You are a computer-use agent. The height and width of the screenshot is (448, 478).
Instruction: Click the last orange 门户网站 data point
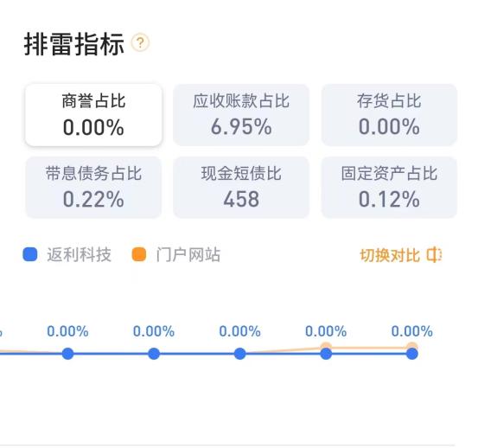pos(412,346)
